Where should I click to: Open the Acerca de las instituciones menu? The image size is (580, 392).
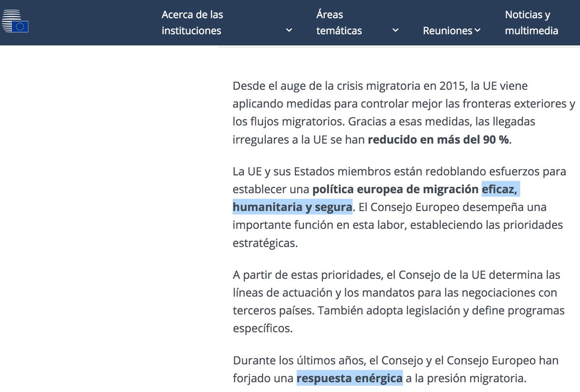point(192,22)
